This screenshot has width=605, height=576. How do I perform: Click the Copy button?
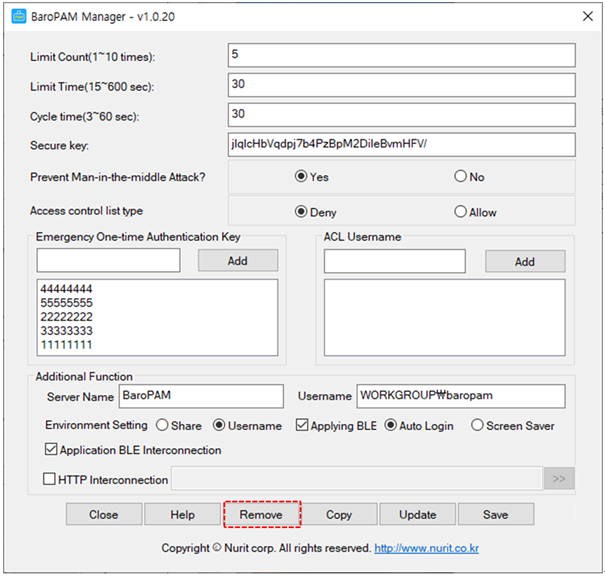339,514
